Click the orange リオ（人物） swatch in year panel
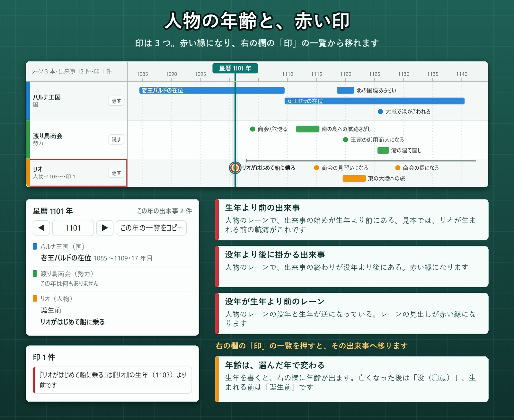 (35, 299)
